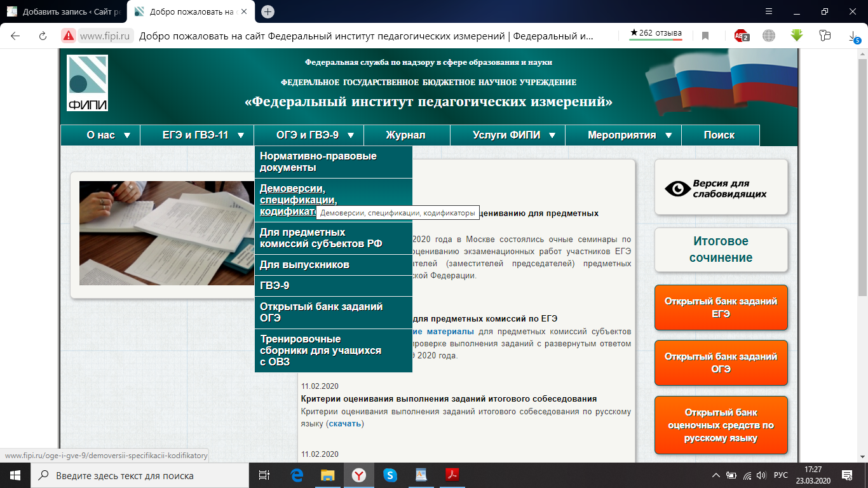Reload the page with the refresh icon
The height and width of the screenshot is (488, 868).
[43, 36]
